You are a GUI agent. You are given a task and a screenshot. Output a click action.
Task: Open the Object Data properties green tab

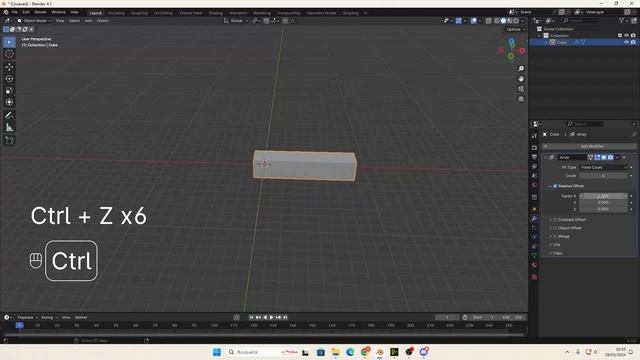coord(534,255)
